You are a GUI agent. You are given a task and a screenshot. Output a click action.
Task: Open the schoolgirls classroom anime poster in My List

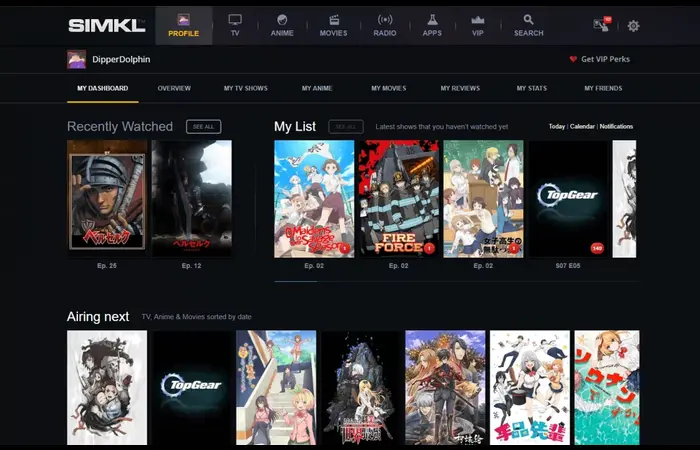tap(483, 199)
